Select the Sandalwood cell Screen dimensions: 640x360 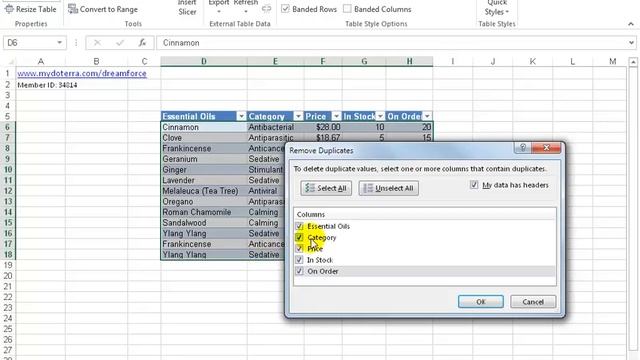[x=204, y=223]
